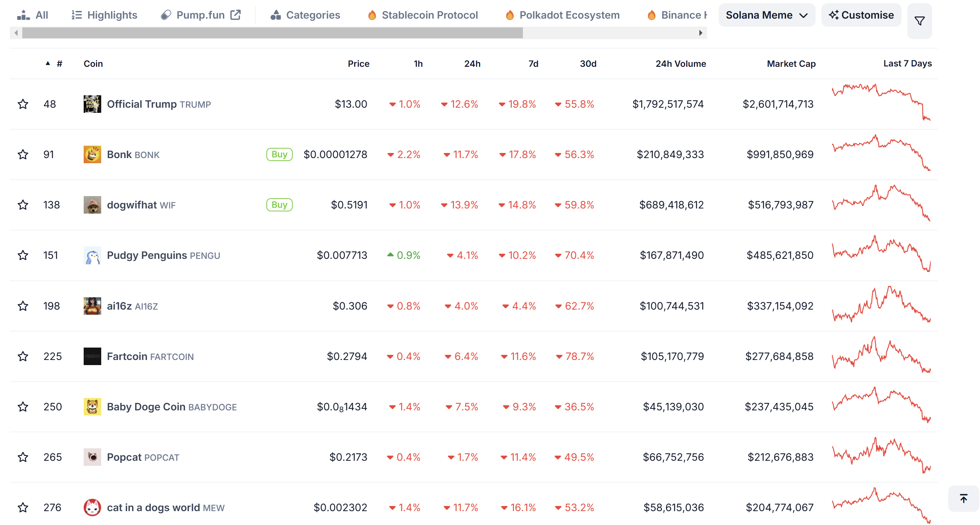Screen dimensions: 980x525
Task: Star the Bonk coin row
Action: tap(23, 154)
